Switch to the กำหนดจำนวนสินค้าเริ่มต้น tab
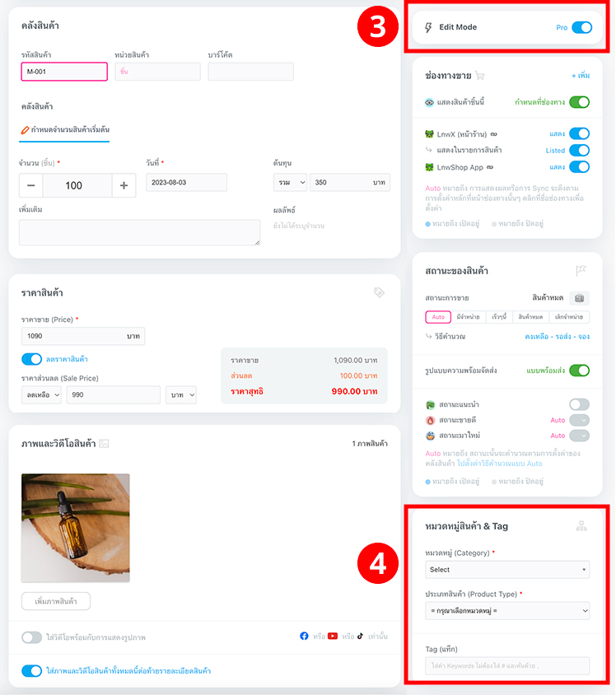The image size is (616, 695). point(65,130)
